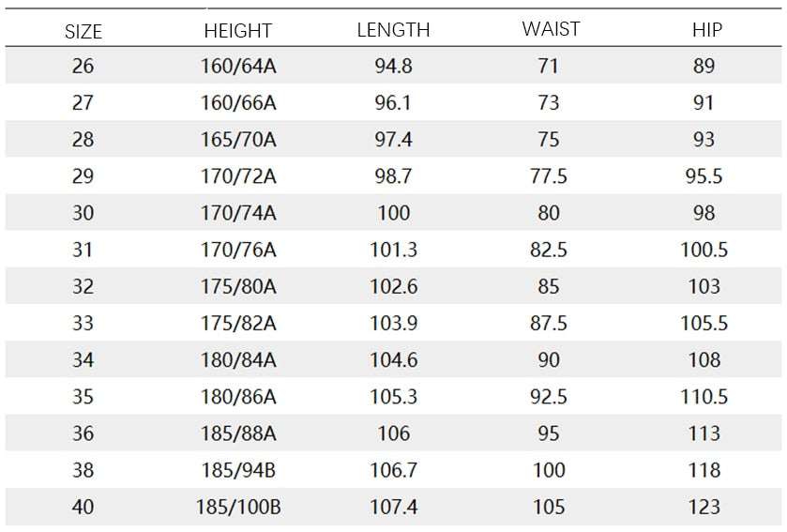Select size 40 in the SIZE column
Viewport: 787px width, 532px height.
point(83,507)
